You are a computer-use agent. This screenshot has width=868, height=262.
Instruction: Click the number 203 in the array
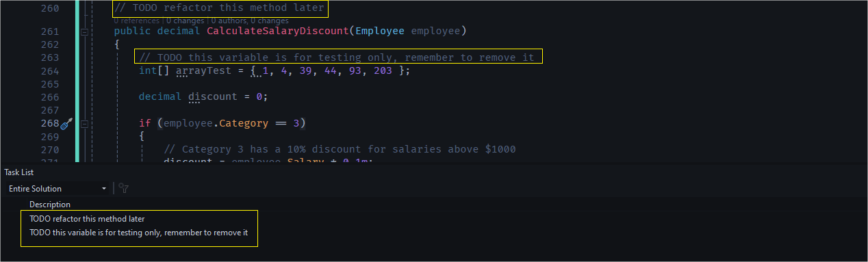pos(383,70)
